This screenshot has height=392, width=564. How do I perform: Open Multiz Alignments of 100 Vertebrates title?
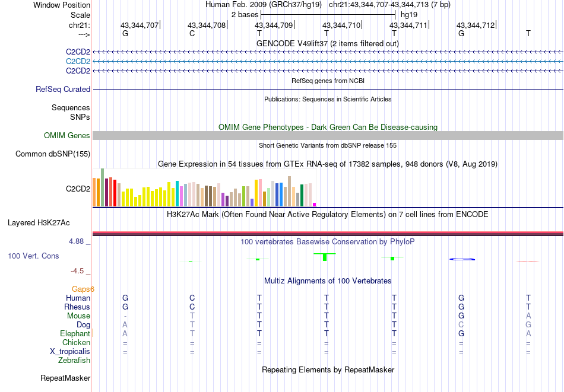pos(328,281)
